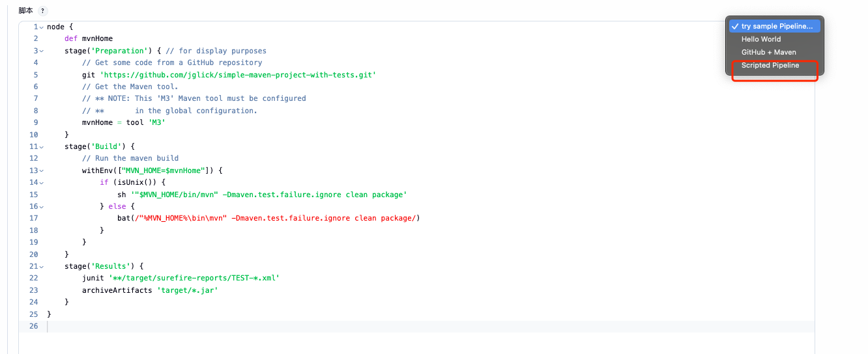Collapse the Preparation stage fold at line 3

pos(42,51)
